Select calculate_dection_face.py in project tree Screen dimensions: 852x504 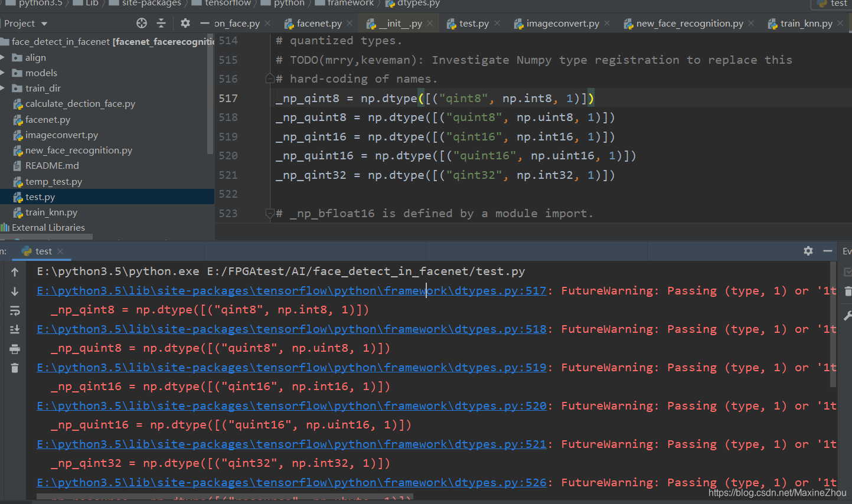80,103
